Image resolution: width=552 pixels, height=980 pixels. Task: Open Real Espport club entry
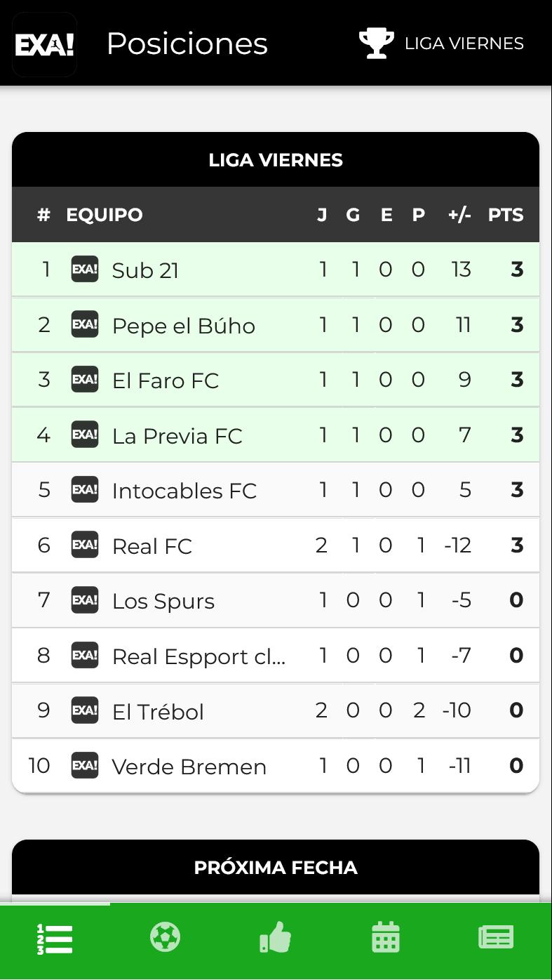[276, 656]
